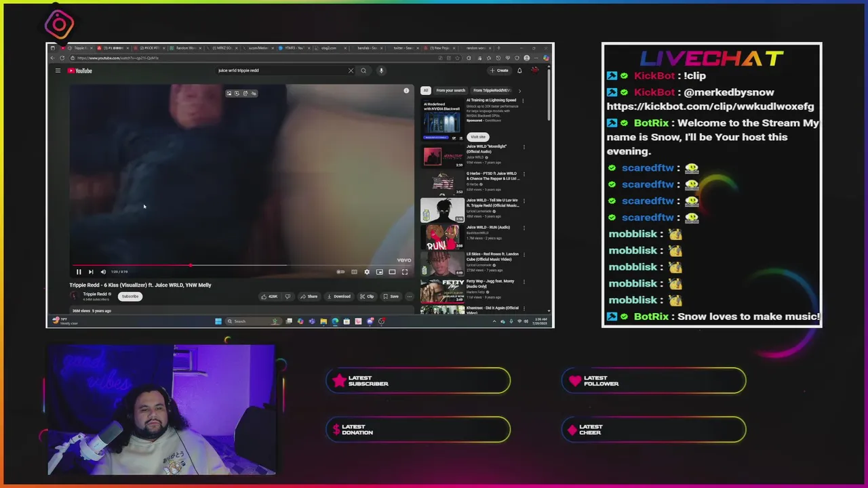Save the video to playlist

391,296
